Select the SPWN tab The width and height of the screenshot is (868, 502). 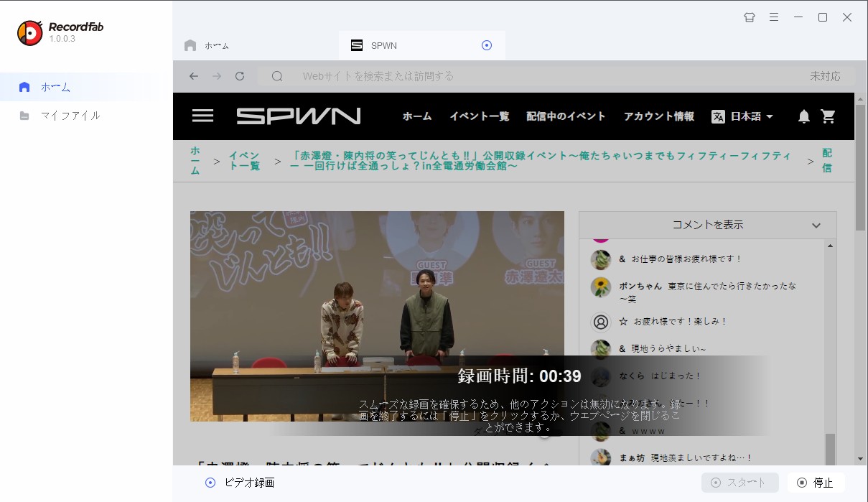[422, 45]
